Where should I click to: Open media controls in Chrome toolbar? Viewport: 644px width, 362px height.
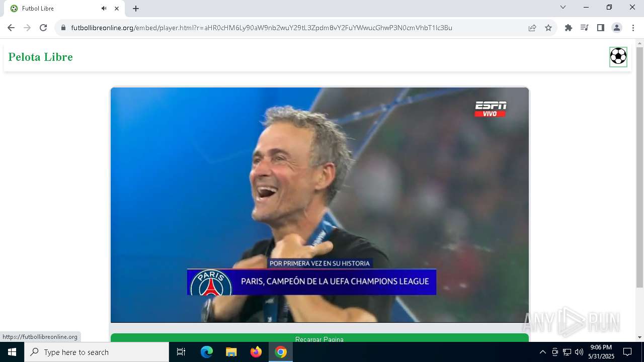[584, 28]
